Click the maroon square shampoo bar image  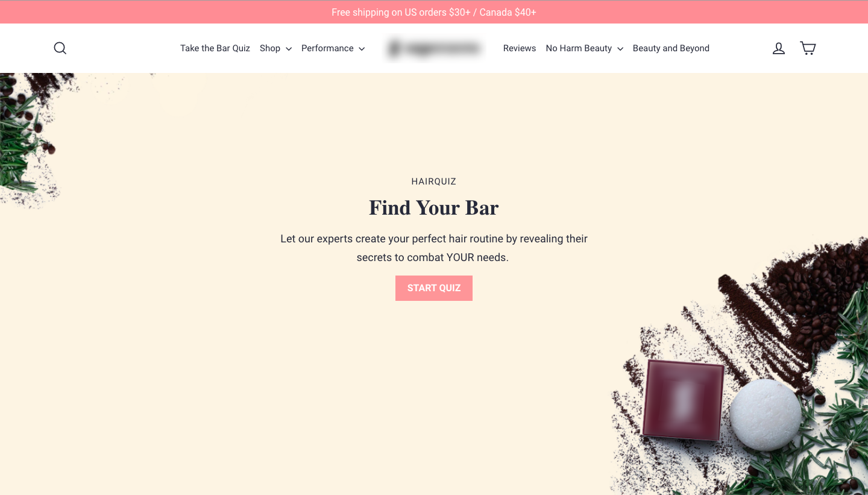click(683, 400)
